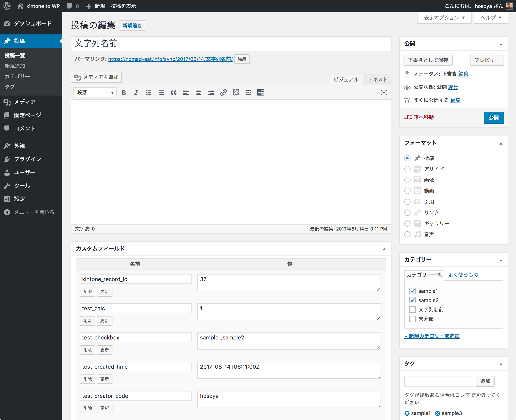Viewport: 516px width, 420px height.
Task: Open the 段落 paragraph format dropdown
Action: click(95, 92)
